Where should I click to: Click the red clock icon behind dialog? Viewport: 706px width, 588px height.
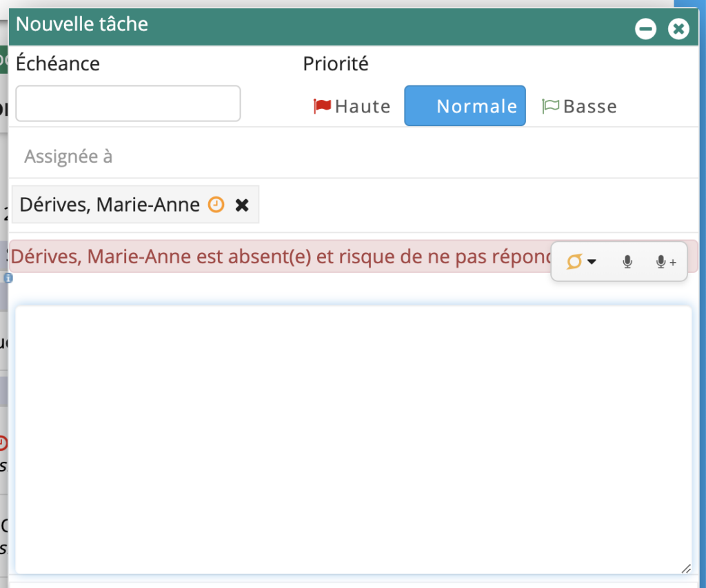(3, 442)
